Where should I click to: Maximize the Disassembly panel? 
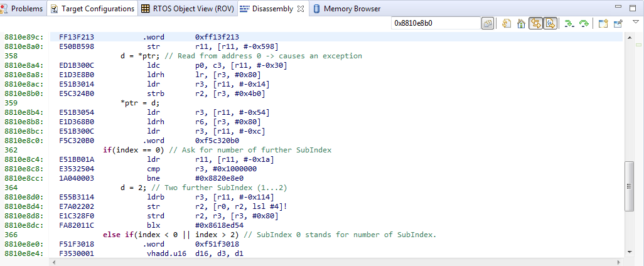[633, 8]
